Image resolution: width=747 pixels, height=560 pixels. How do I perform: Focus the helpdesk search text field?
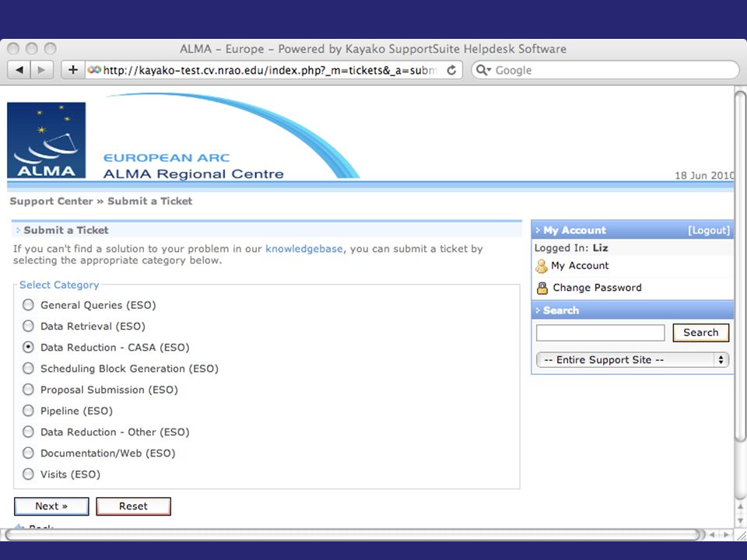tap(600, 332)
